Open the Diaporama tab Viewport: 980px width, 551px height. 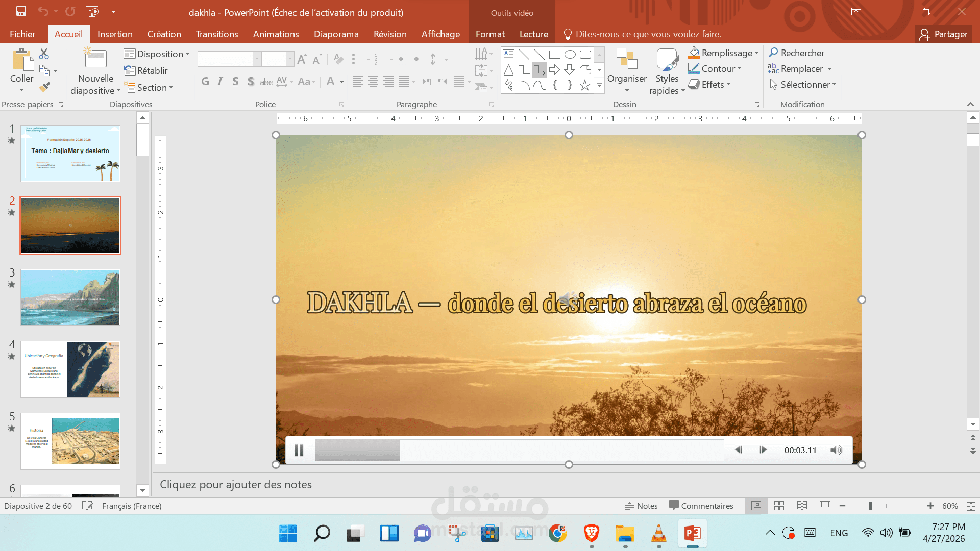point(336,34)
